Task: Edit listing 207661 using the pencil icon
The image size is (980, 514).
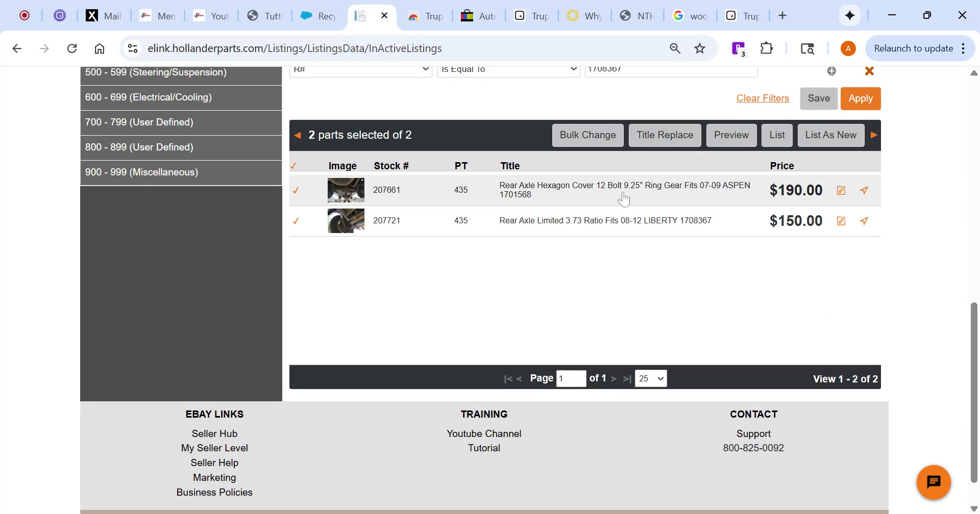Action: click(x=841, y=190)
